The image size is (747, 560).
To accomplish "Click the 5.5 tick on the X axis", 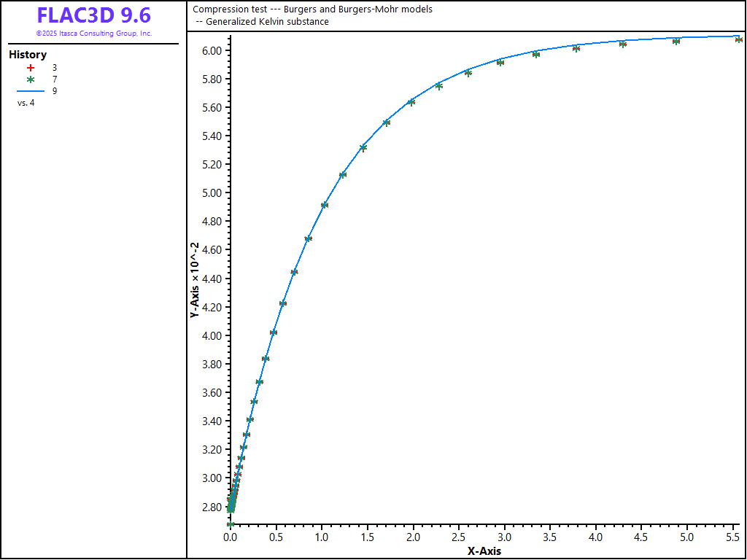I will tap(732, 538).
